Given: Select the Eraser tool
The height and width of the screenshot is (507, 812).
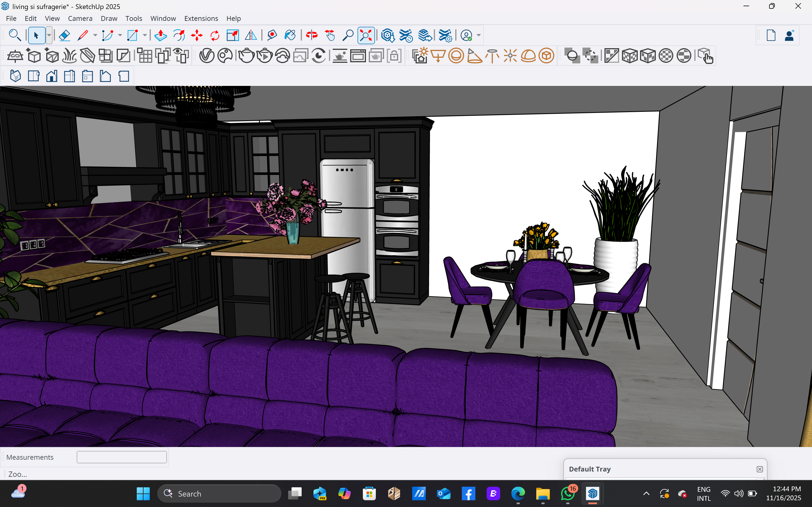Looking at the screenshot, I should 64,35.
